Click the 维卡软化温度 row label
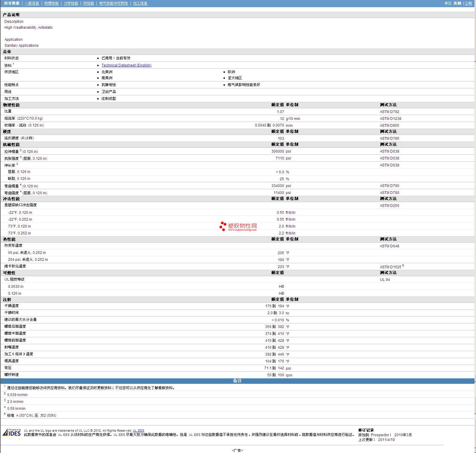The height and width of the screenshot is (453, 476). point(15,266)
